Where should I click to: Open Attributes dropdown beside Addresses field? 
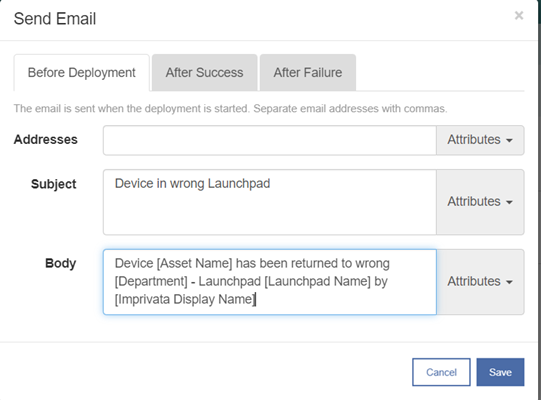480,140
